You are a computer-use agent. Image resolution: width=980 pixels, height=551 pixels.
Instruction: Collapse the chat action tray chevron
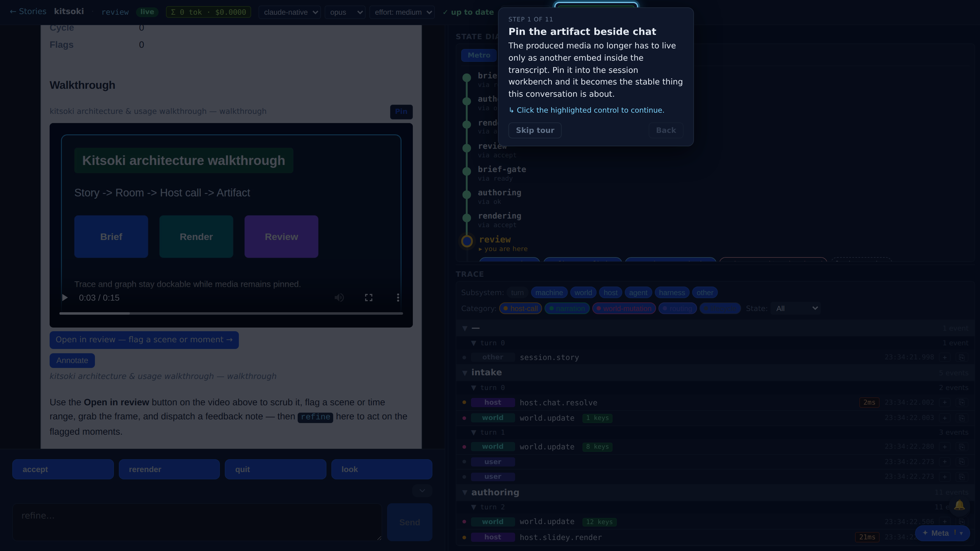tap(422, 490)
